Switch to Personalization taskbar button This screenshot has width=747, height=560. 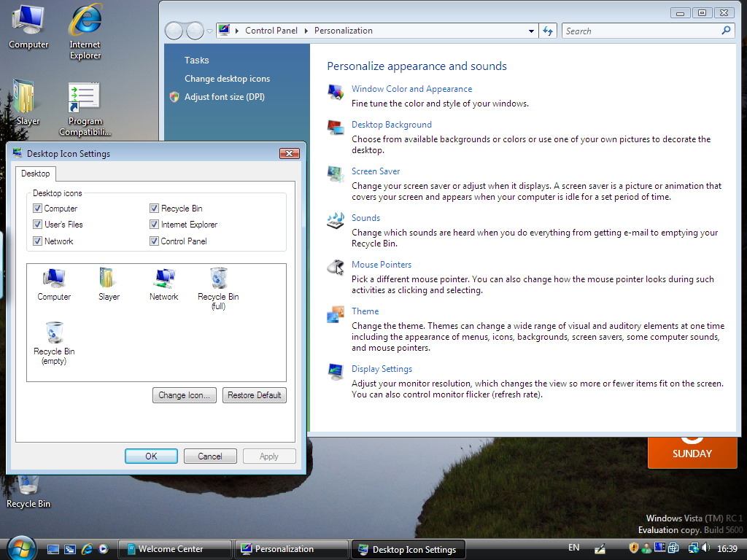click(291, 549)
